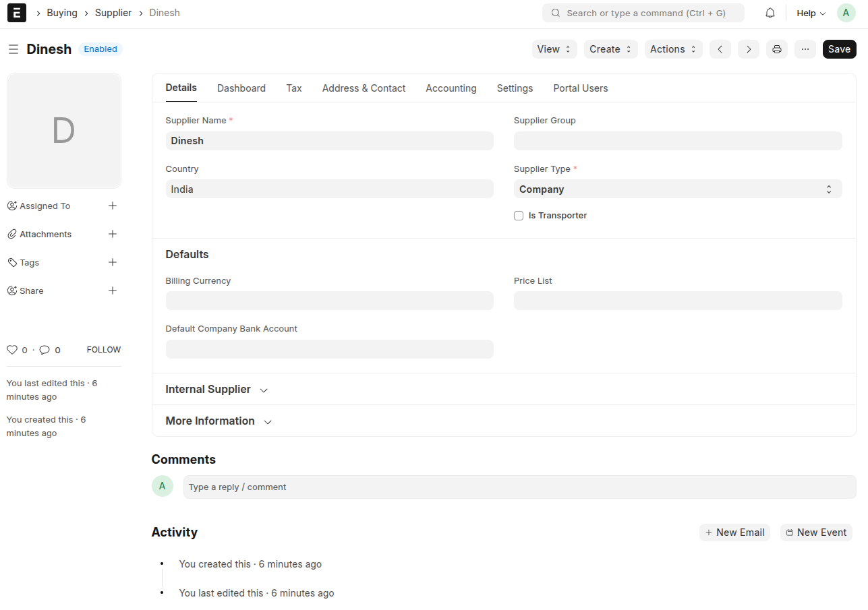Open the notifications bell
This screenshot has width=868, height=610.
tap(770, 13)
